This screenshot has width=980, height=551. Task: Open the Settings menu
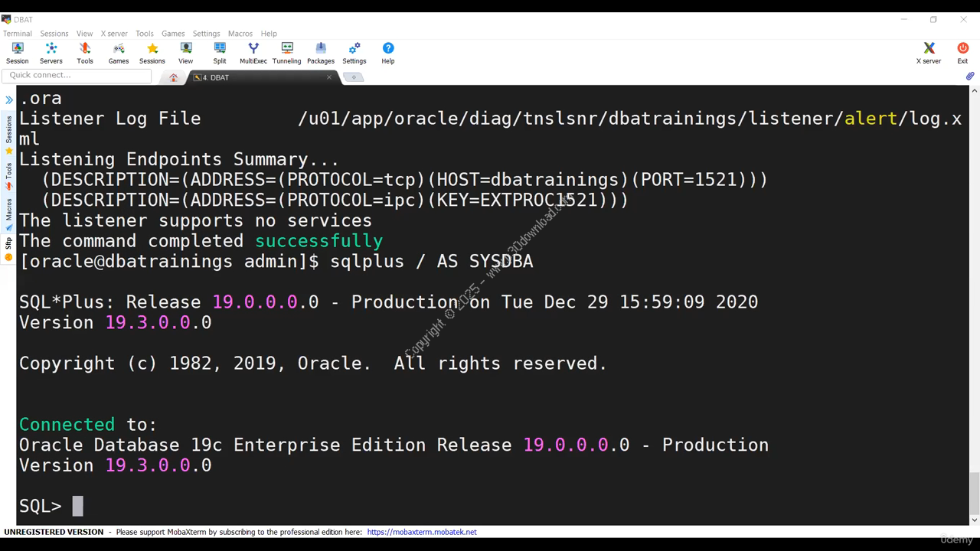206,34
